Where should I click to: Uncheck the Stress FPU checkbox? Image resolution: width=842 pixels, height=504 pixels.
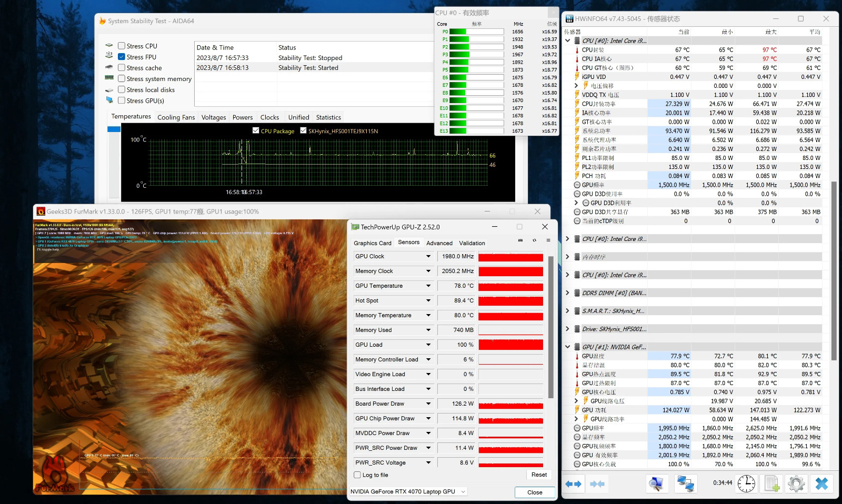[x=122, y=57]
